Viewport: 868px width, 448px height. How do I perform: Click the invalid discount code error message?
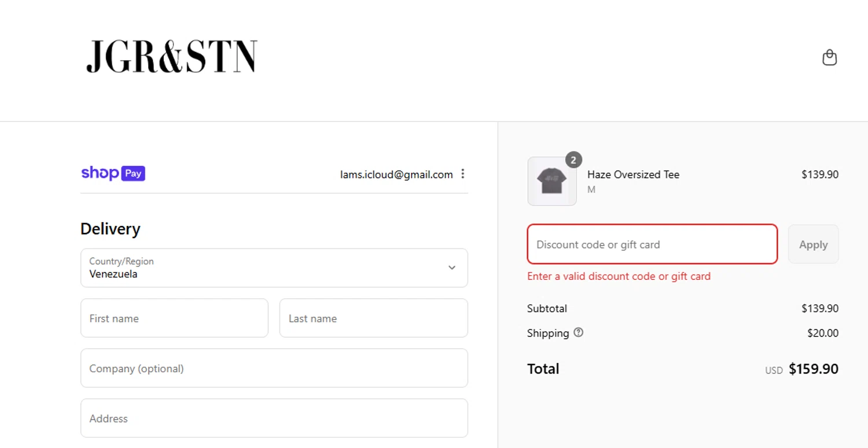pyautogui.click(x=619, y=276)
